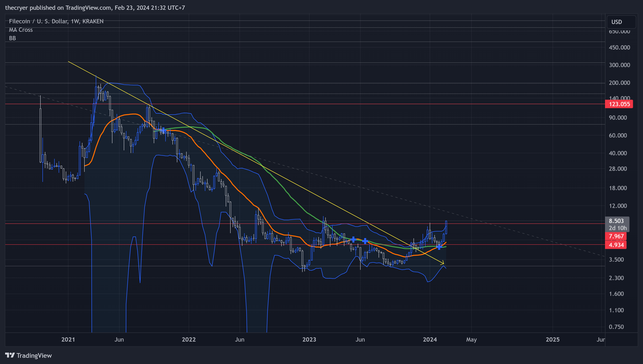
Task: Click the TradingView logo icon
Action: (x=10, y=355)
